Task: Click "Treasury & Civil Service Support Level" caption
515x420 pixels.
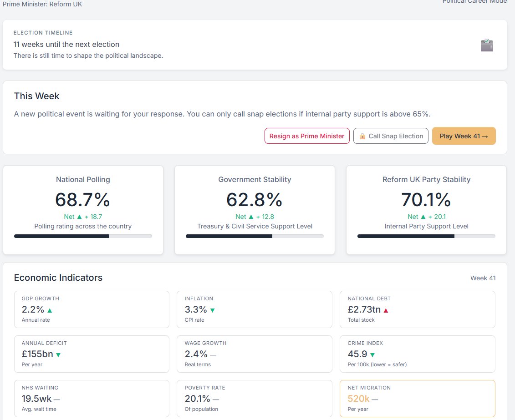Action: 255,227
